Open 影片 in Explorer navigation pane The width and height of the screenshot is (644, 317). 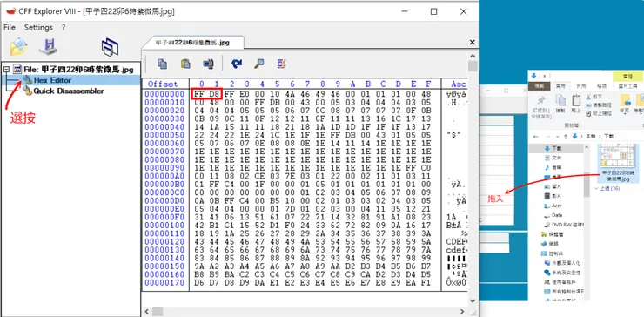point(556,196)
